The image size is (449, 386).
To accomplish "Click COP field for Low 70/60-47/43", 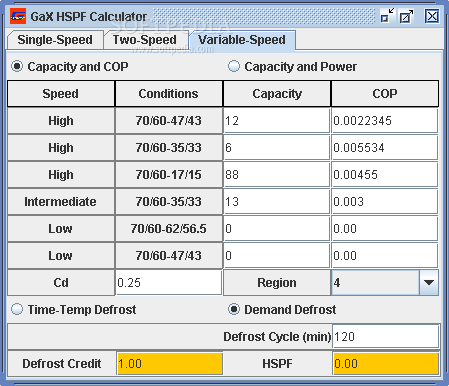I will point(384,256).
